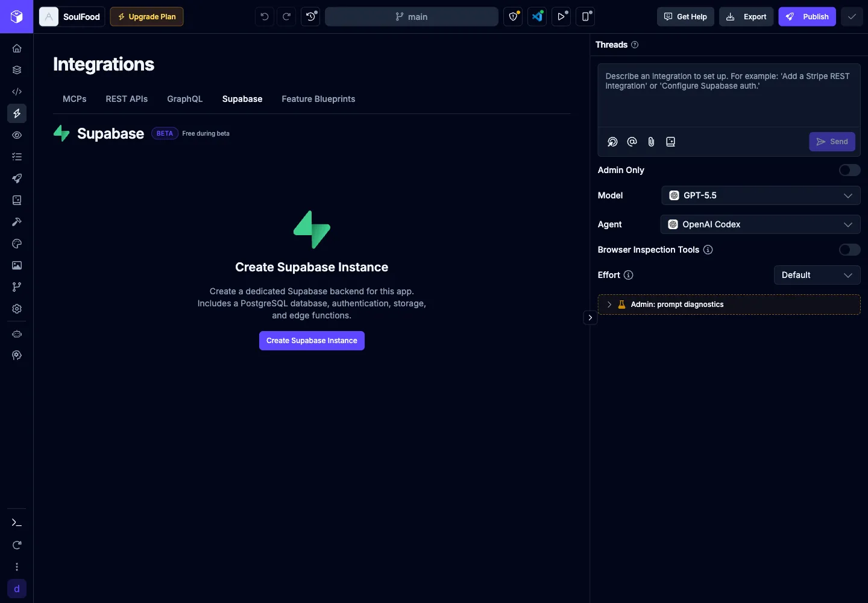Image resolution: width=868 pixels, height=603 pixels.
Task: Open the main branch selector
Action: click(x=412, y=17)
